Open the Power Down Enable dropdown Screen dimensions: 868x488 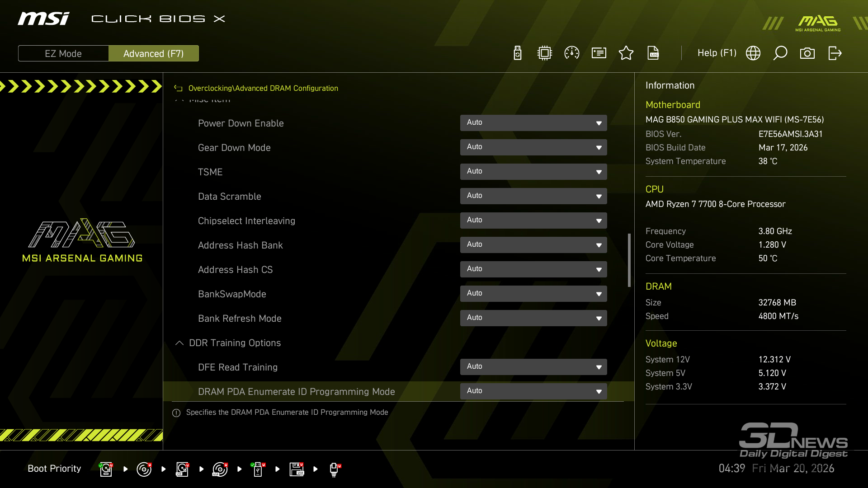pos(533,123)
